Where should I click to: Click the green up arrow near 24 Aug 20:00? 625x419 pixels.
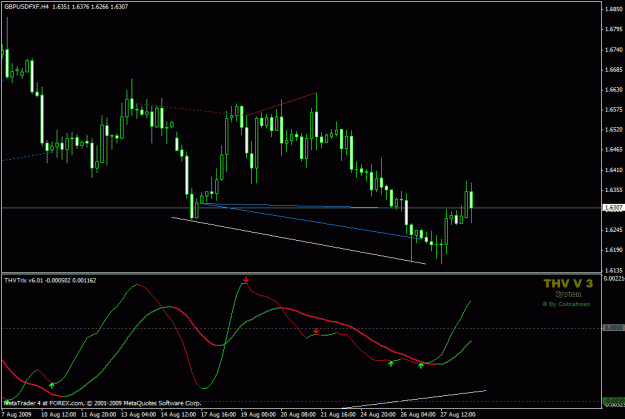tap(391, 363)
